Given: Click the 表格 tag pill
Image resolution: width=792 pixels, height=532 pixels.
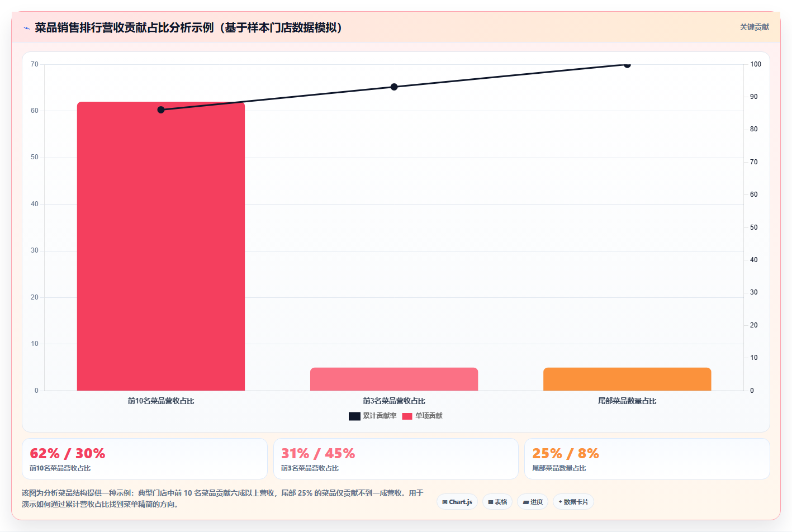Looking at the screenshot, I should point(497,502).
